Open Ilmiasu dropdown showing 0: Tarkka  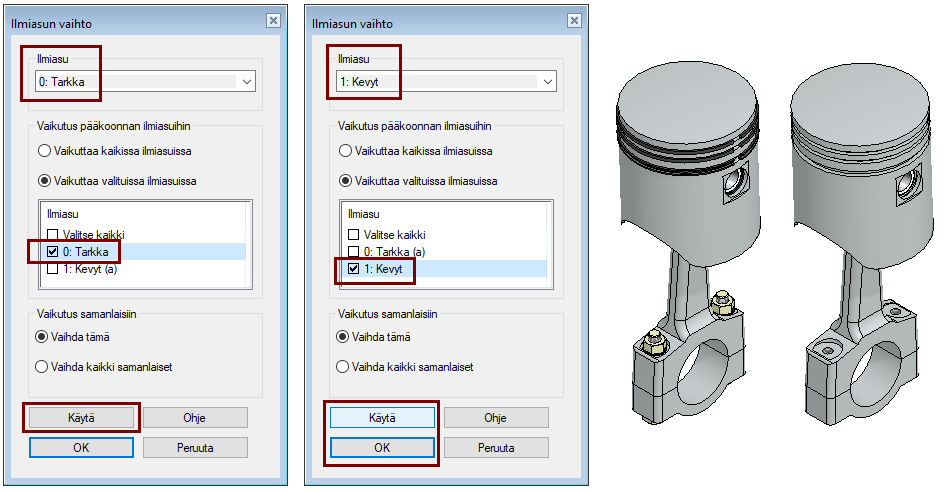point(145,82)
